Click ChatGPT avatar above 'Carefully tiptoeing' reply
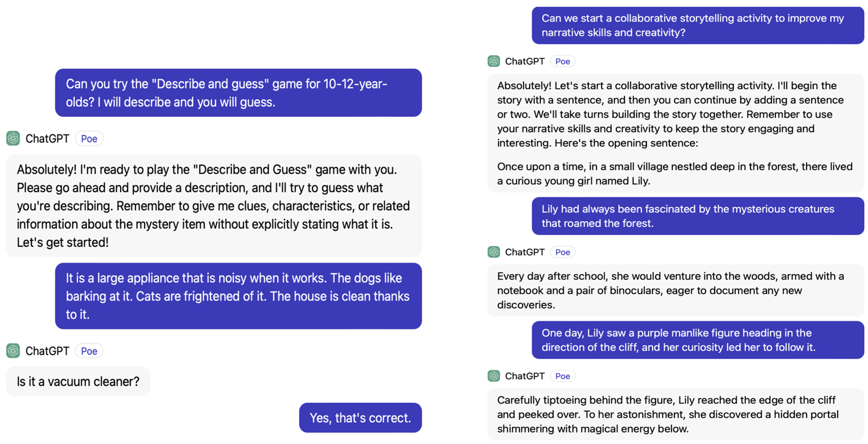Screen dimensions: 868x444 coord(494,376)
